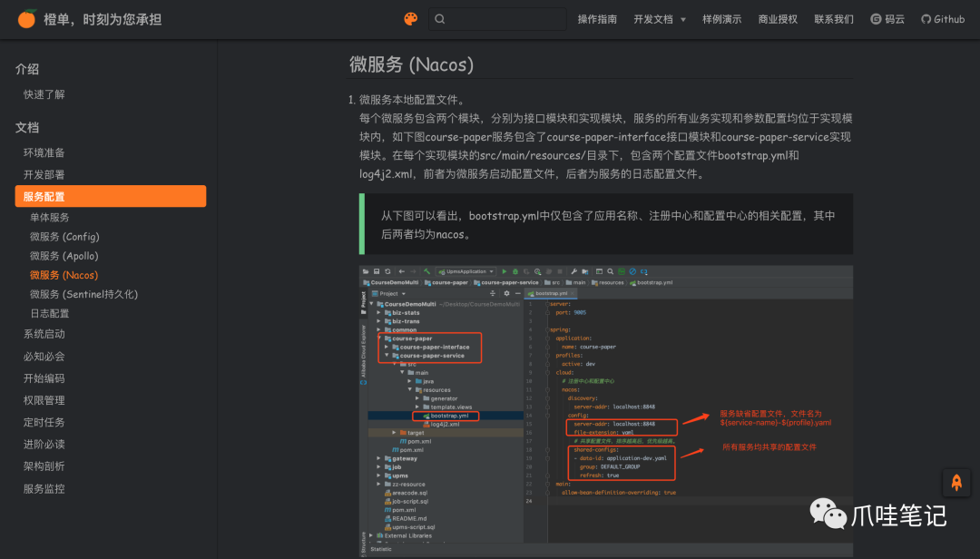This screenshot has height=559, width=980.
Task: Jump to 单体服务 subsection
Action: 50,218
